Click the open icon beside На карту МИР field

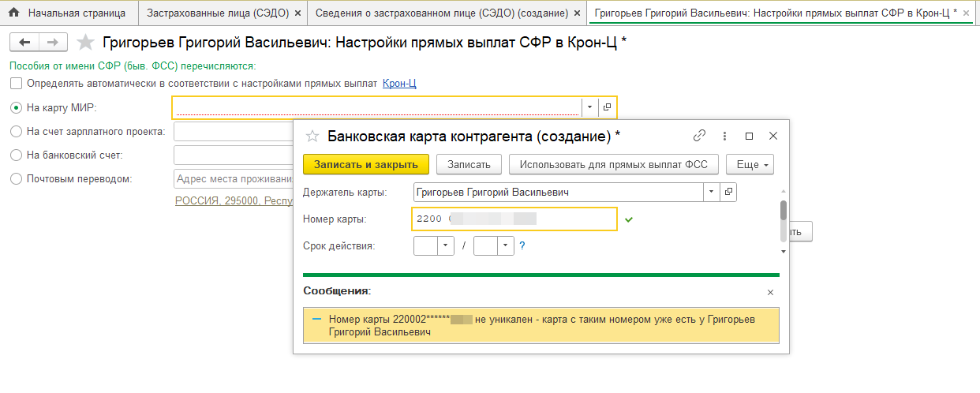(607, 107)
